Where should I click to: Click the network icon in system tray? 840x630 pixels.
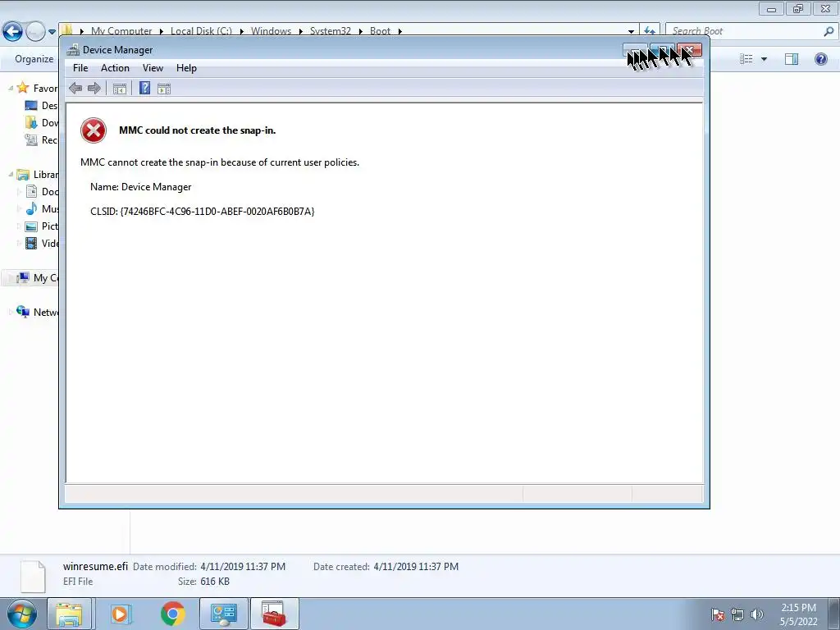[x=737, y=614]
